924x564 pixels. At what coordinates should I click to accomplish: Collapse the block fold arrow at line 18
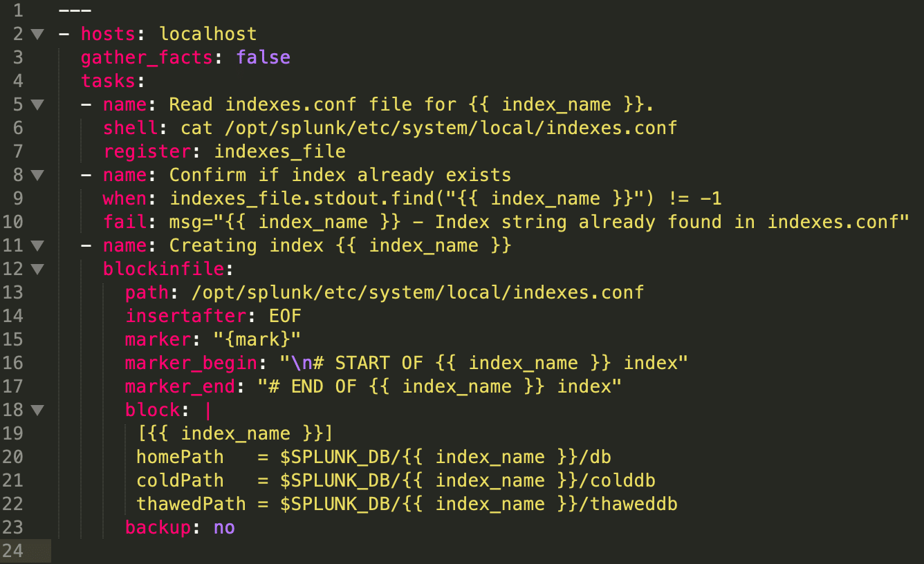37,410
